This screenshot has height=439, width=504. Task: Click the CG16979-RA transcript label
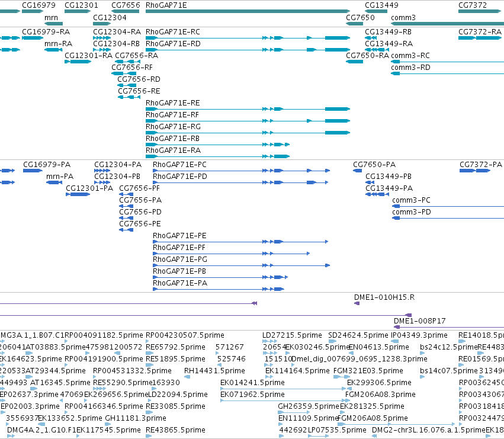46,32
